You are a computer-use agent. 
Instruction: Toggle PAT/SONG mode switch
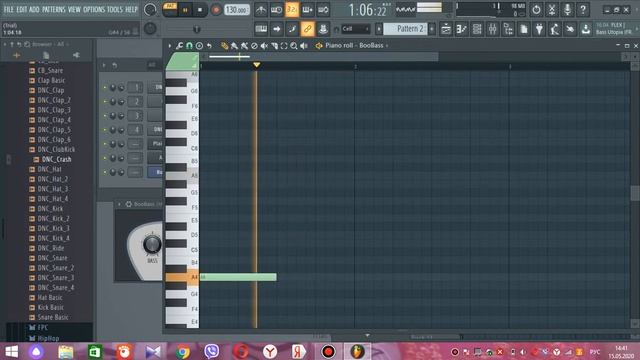(169, 9)
